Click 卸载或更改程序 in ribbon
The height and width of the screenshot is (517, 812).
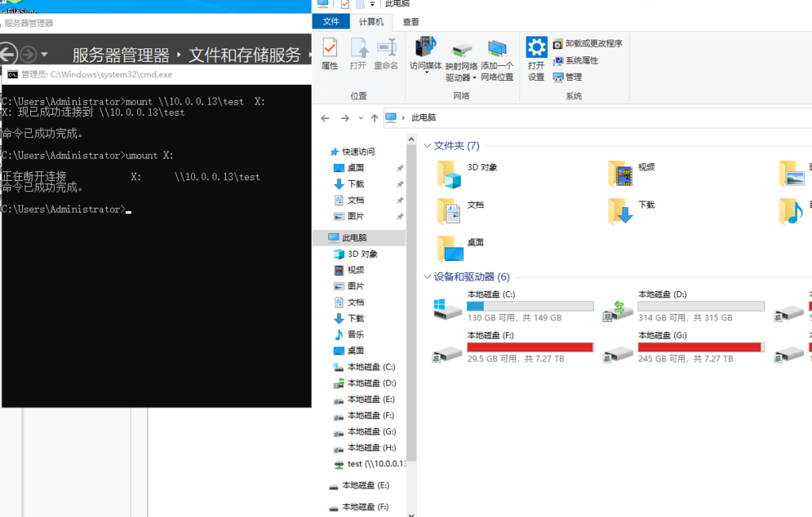[588, 44]
